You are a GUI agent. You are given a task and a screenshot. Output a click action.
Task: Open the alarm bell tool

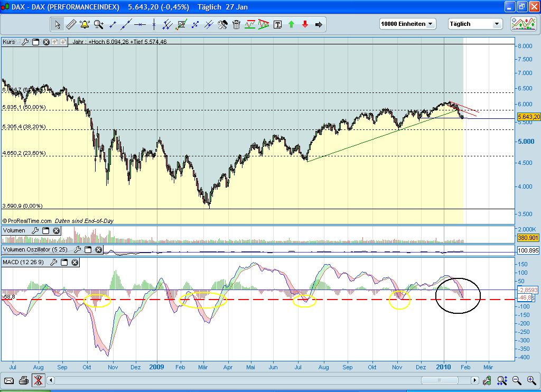click(83, 24)
